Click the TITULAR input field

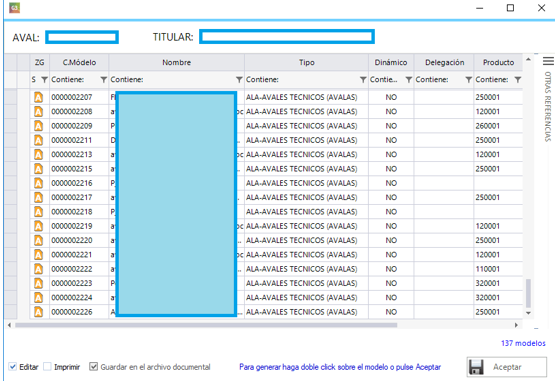click(287, 36)
